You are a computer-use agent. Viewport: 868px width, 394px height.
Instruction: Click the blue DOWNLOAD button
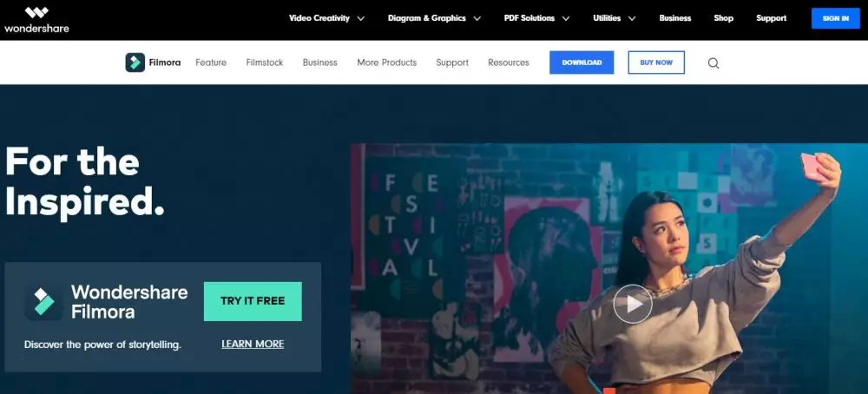pos(582,62)
